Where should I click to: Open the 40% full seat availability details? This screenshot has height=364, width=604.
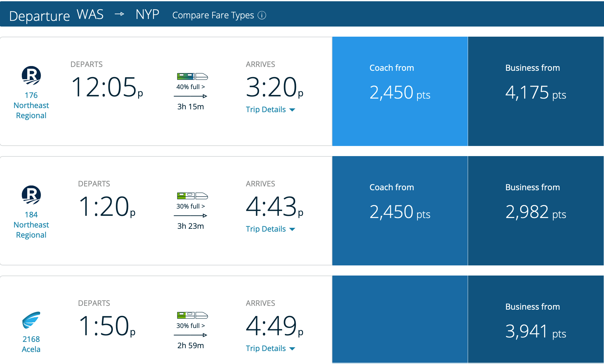[x=190, y=87]
